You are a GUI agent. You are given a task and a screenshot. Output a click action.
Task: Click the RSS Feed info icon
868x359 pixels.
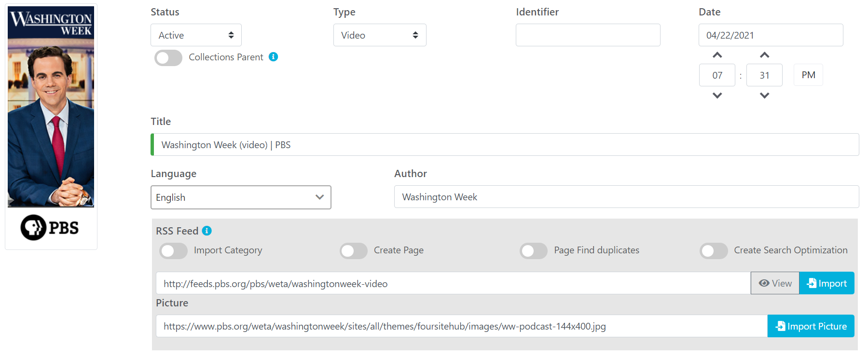point(207,231)
